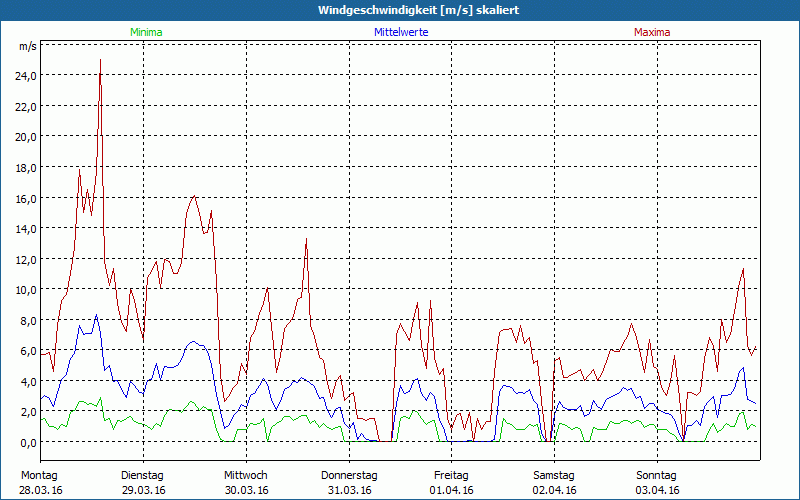Click the 18,0 y-axis value
800x500 pixels.
tap(26, 167)
